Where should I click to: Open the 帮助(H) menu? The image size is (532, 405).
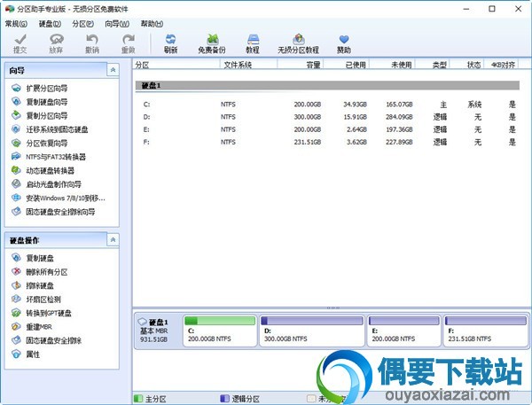[152, 24]
